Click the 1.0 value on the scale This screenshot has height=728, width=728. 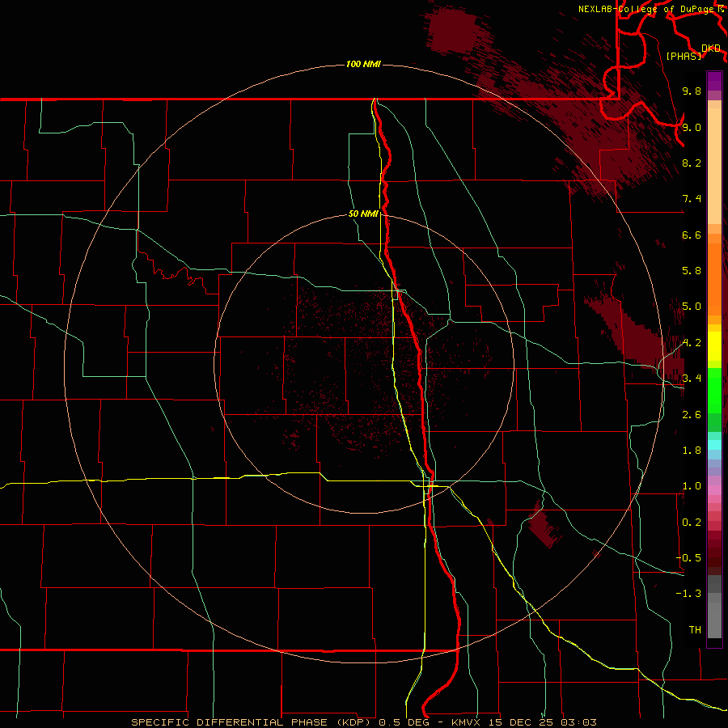(x=692, y=486)
